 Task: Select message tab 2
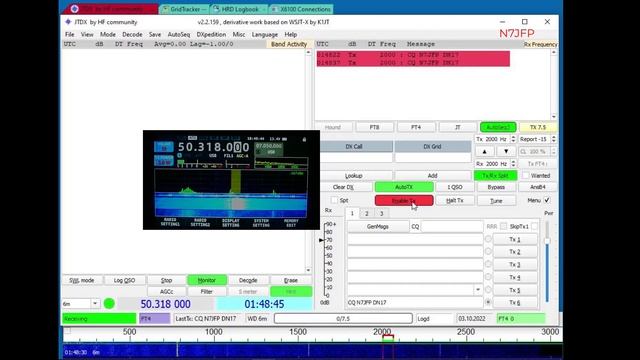click(367, 213)
